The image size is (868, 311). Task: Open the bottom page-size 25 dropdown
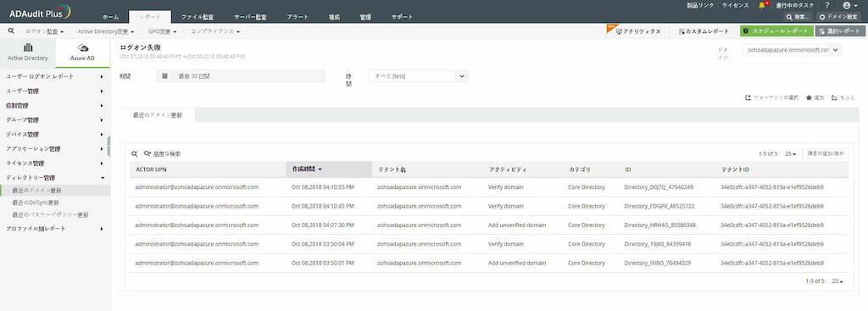[837, 281]
